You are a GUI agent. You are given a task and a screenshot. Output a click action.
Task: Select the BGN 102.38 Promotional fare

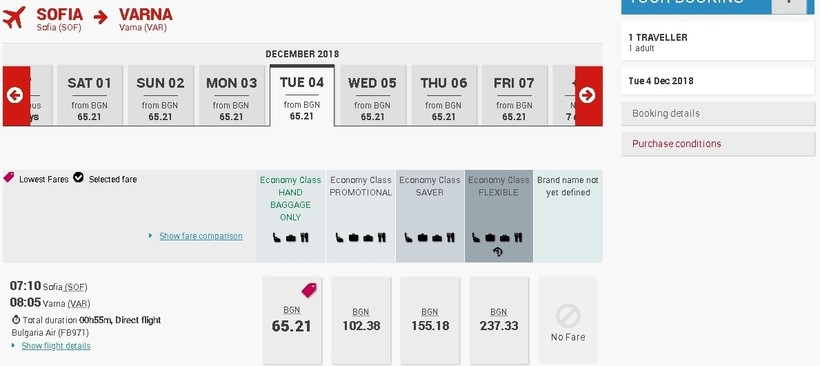[361, 321]
